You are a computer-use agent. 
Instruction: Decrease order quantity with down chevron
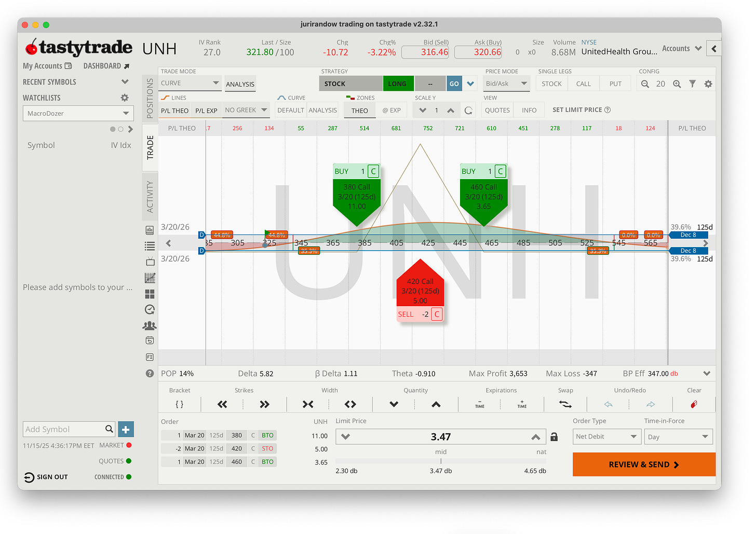[394, 404]
